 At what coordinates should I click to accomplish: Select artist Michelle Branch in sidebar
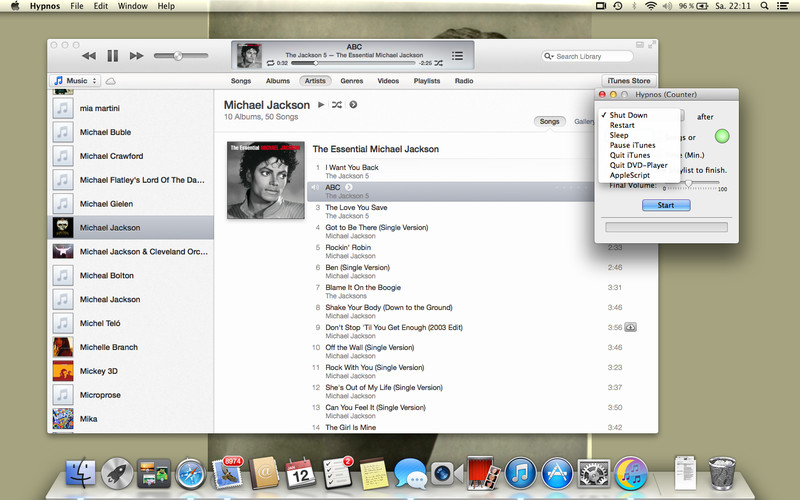click(131, 347)
